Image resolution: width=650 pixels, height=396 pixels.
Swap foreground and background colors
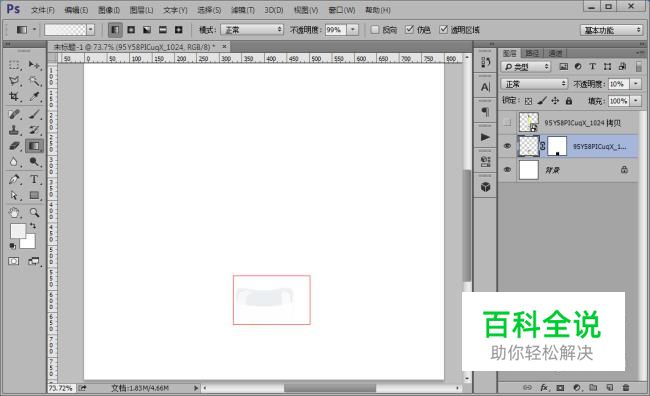(x=32, y=226)
